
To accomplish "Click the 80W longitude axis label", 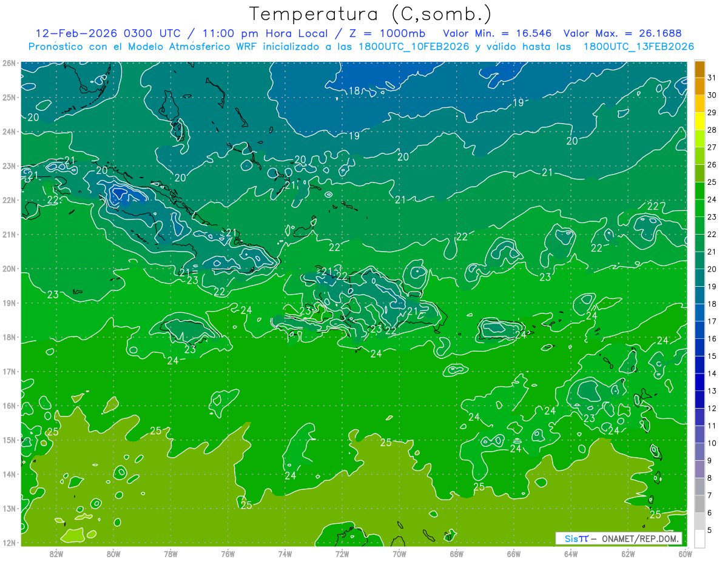I will point(113,554).
